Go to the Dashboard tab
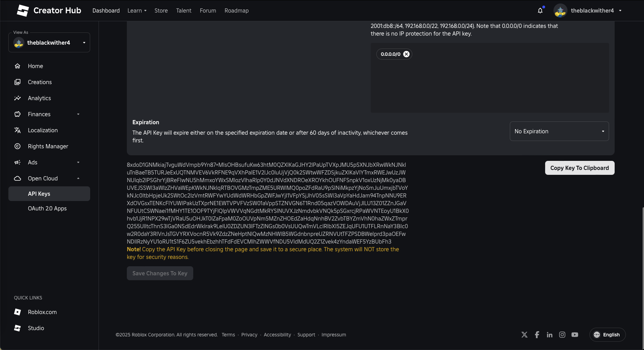Screen dimensions: 644x350 pos(106,10)
